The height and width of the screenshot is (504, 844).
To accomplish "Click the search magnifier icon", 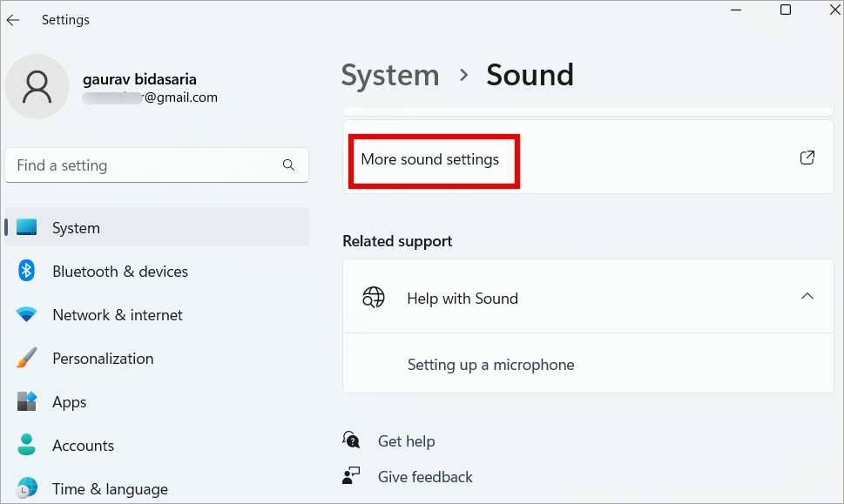I will coord(289,165).
